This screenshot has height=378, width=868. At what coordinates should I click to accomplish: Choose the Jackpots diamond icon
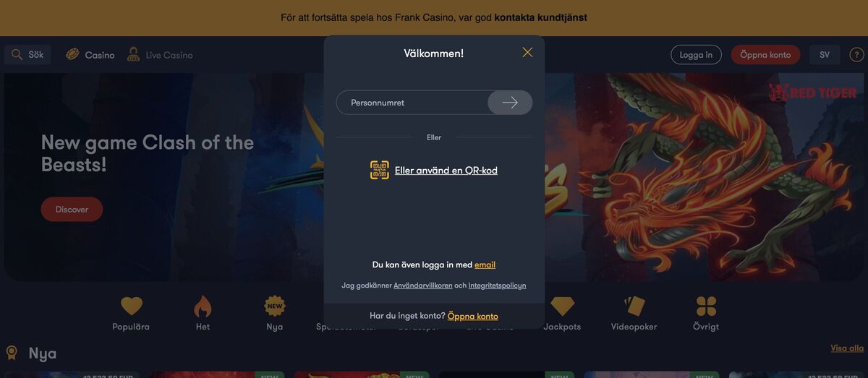(562, 306)
